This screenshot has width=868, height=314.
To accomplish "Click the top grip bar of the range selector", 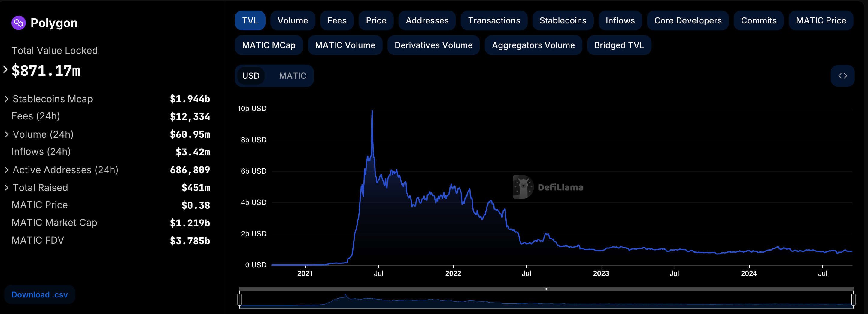I will [546, 289].
